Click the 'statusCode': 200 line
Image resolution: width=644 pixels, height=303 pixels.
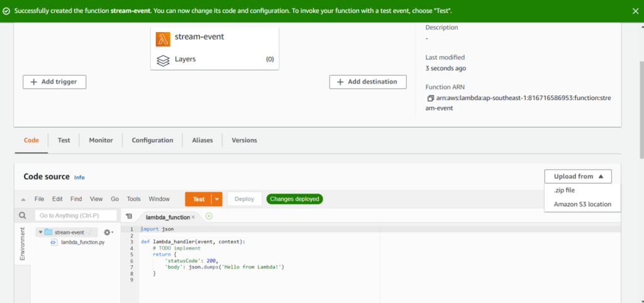[x=192, y=261]
